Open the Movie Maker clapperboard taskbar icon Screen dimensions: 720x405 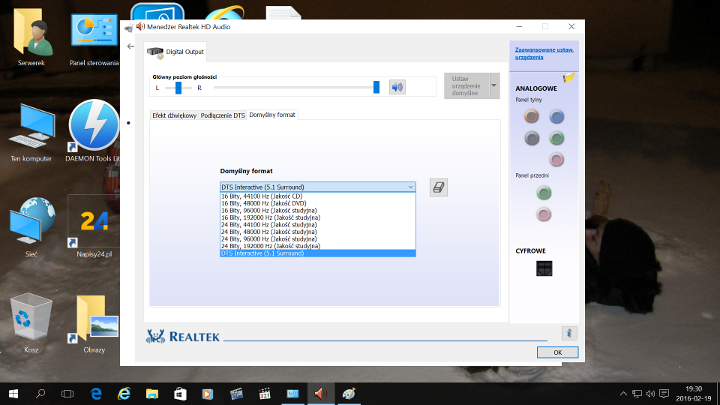point(236,394)
